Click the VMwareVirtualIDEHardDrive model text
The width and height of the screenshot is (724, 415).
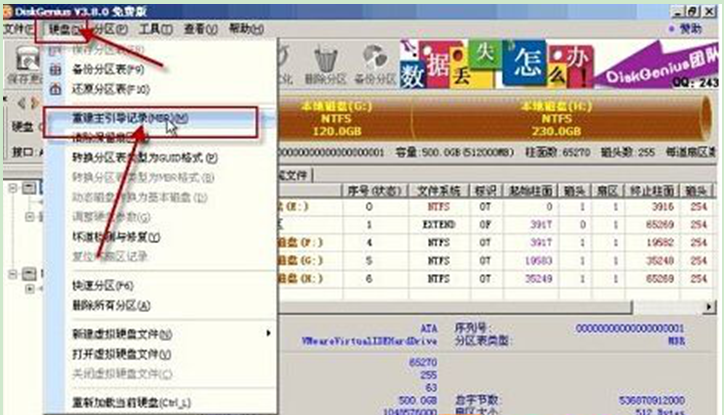pos(369,341)
